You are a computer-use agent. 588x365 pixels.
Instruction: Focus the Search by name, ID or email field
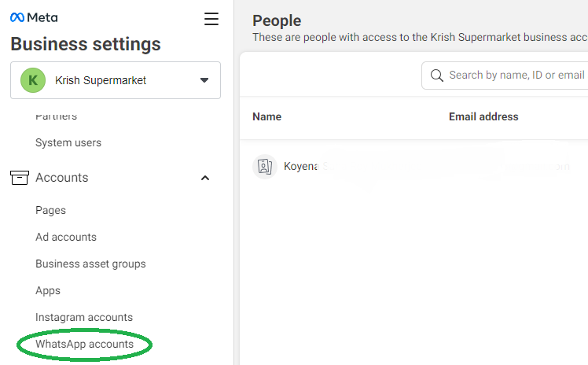505,76
